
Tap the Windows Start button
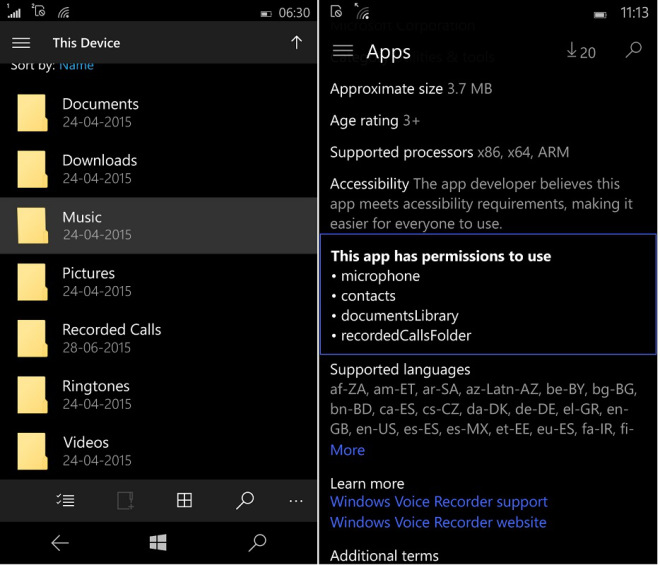coord(158,543)
